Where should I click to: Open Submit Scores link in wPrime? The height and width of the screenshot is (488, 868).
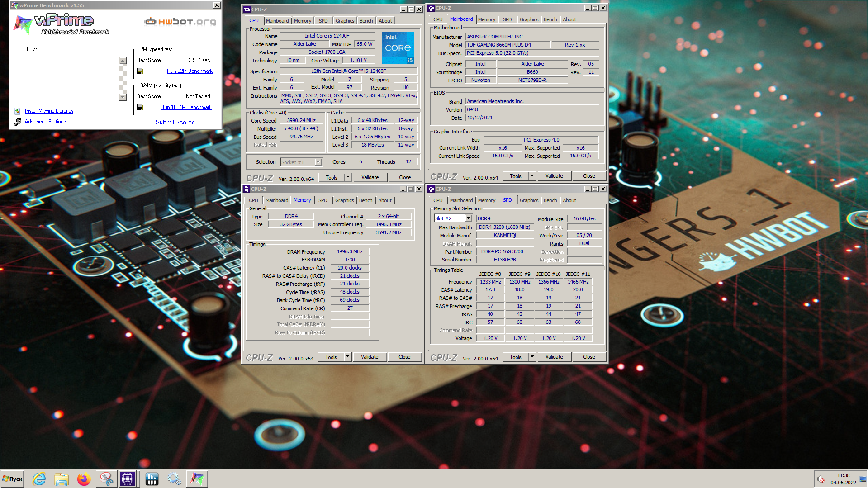[x=175, y=122]
